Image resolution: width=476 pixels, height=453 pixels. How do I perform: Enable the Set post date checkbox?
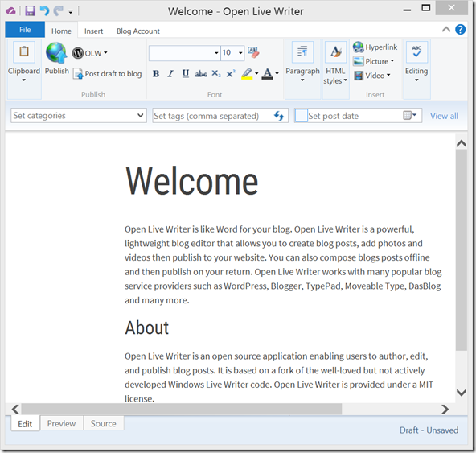[302, 116]
